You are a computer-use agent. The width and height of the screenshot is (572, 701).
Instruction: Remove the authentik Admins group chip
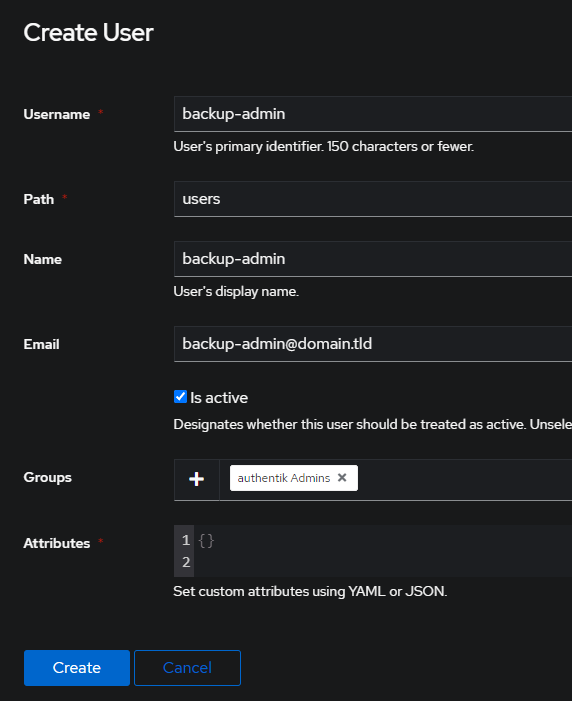coord(342,477)
